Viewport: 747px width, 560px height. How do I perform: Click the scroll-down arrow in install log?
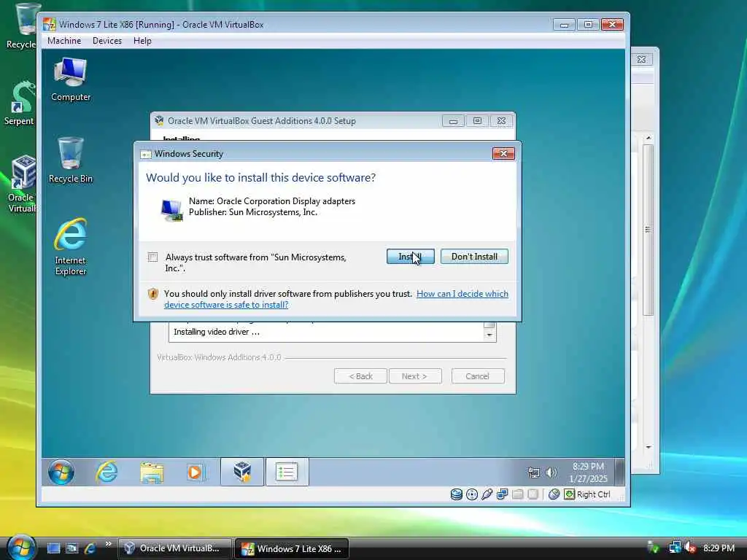pos(489,335)
